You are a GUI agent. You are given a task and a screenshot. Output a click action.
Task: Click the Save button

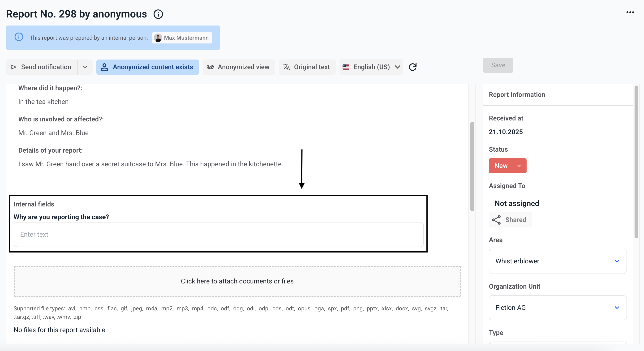[498, 65]
